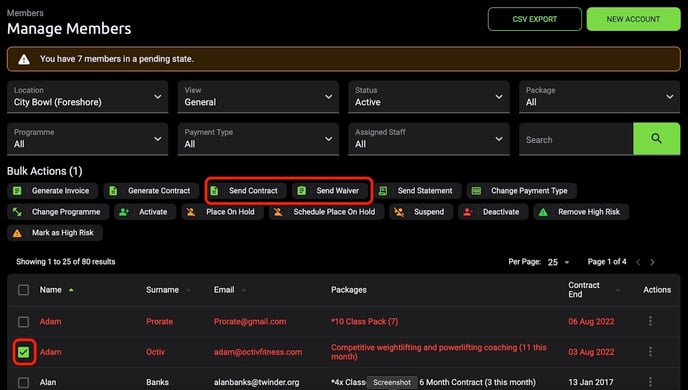Click sort arrow beside Email header

(244, 290)
